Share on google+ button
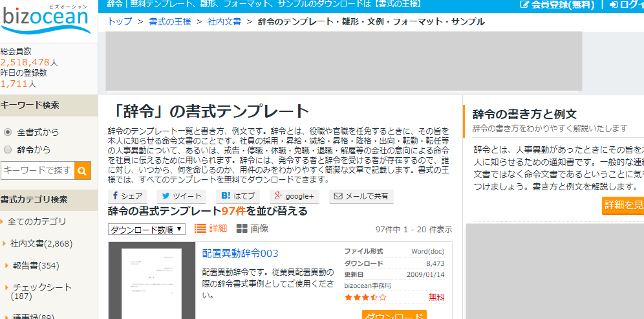Image resolution: width=644 pixels, height=319 pixels. pos(294,196)
